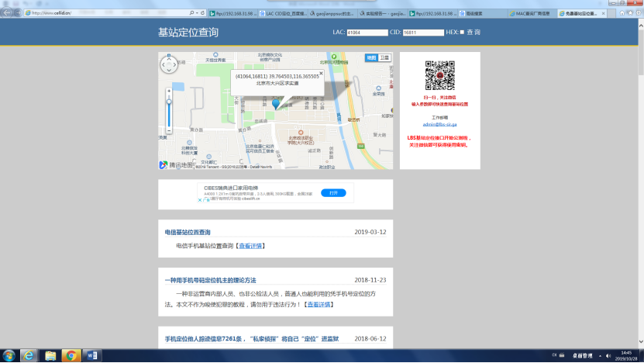Pan map left with arrow control
The width and height of the screenshot is (644, 363).
[164, 64]
